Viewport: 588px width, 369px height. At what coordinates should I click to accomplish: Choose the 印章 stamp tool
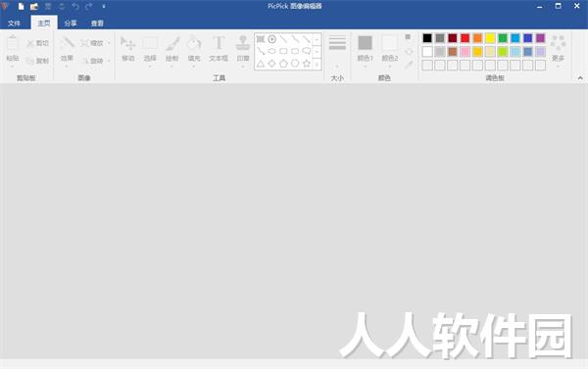click(243, 52)
